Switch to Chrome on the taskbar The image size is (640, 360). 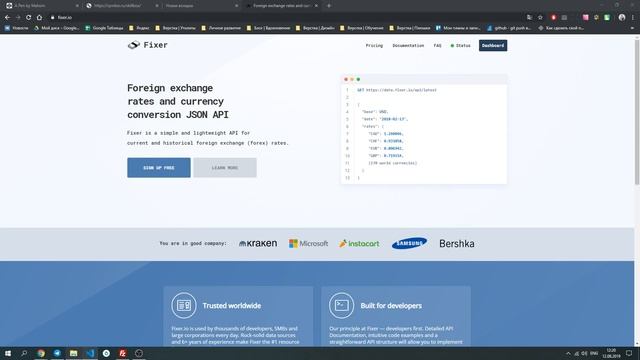pyautogui.click(x=41, y=353)
